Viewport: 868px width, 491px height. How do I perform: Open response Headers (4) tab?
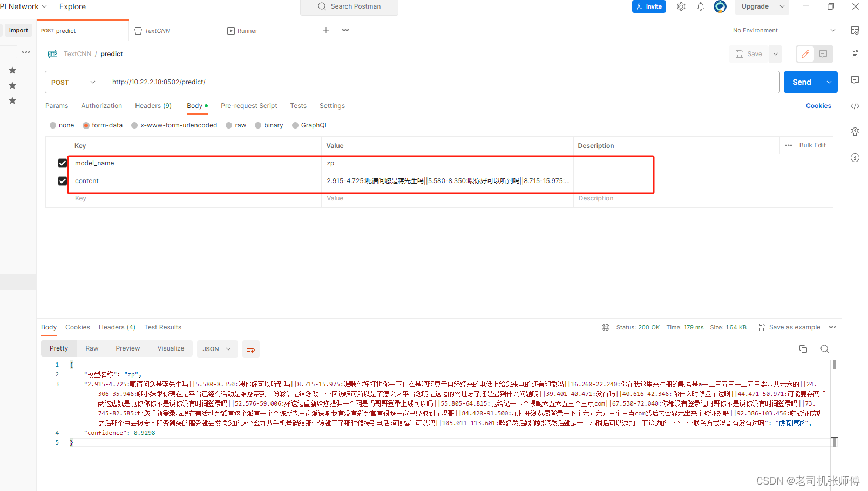(x=117, y=327)
